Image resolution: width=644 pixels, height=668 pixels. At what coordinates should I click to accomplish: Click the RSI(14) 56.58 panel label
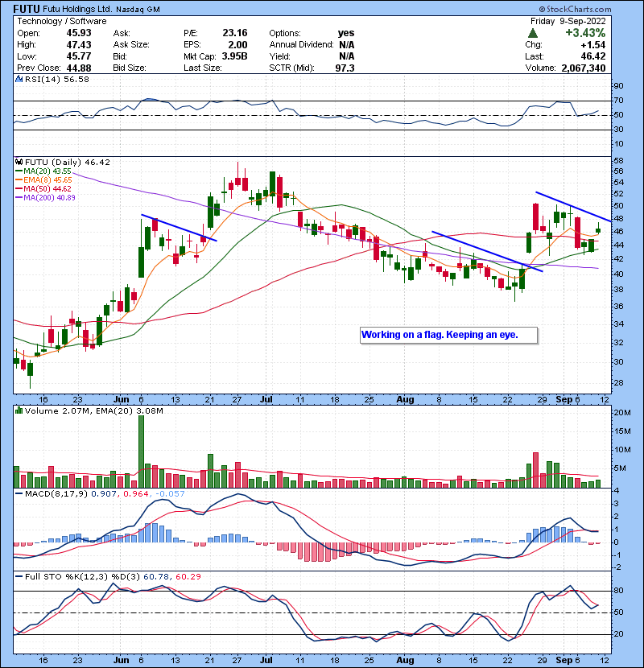pyautogui.click(x=56, y=79)
